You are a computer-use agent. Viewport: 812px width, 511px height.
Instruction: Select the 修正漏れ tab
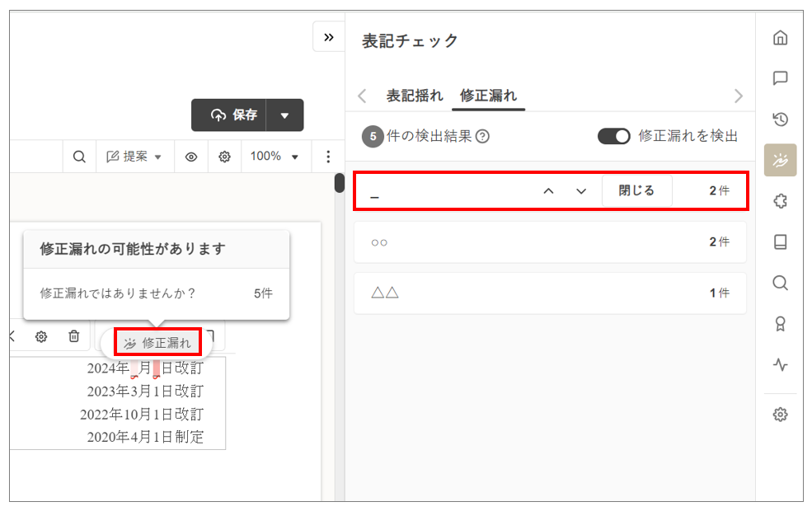(487, 96)
